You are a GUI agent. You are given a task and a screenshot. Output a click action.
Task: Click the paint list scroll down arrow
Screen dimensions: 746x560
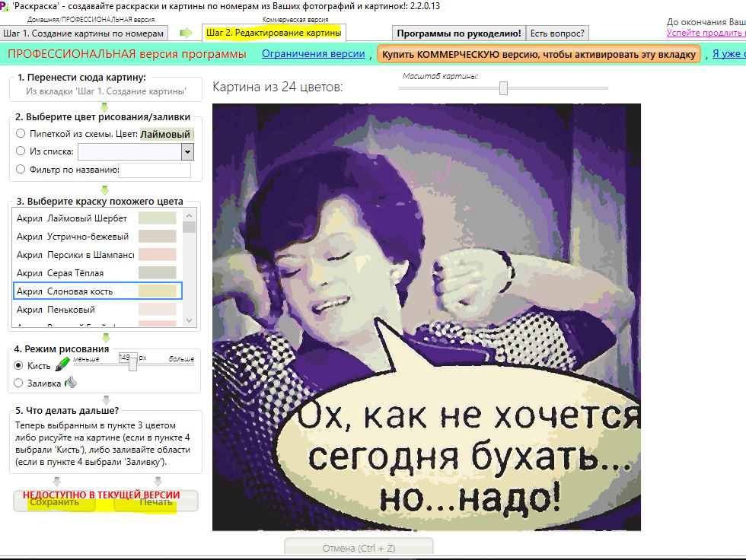click(x=190, y=320)
